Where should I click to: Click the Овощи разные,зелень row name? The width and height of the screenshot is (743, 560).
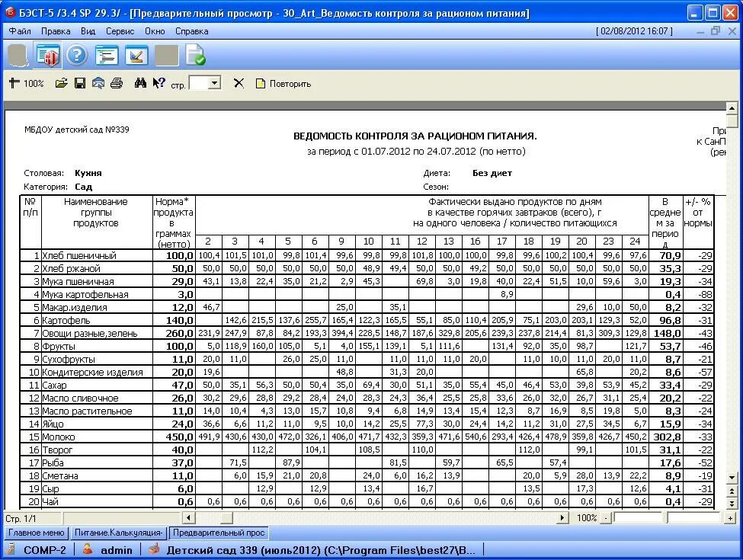90,334
